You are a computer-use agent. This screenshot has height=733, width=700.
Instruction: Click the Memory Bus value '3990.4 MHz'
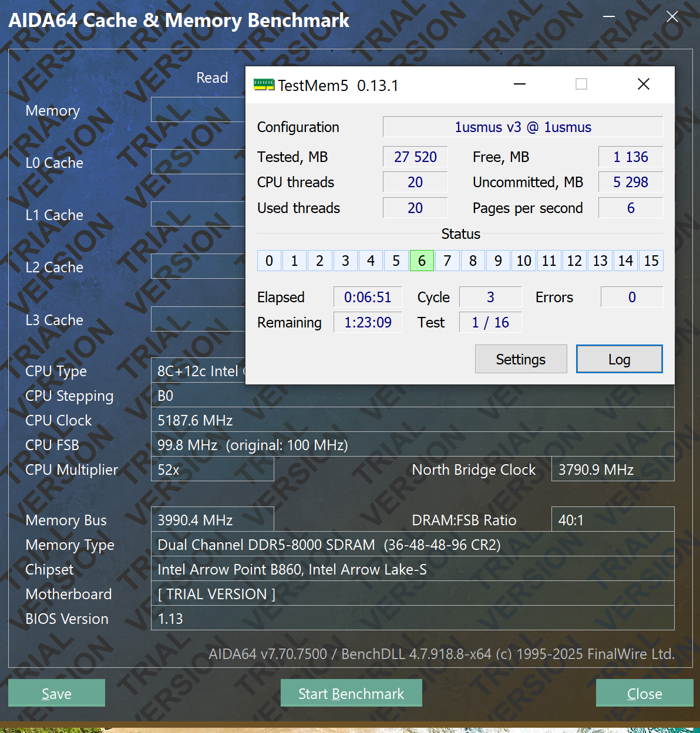click(212, 520)
